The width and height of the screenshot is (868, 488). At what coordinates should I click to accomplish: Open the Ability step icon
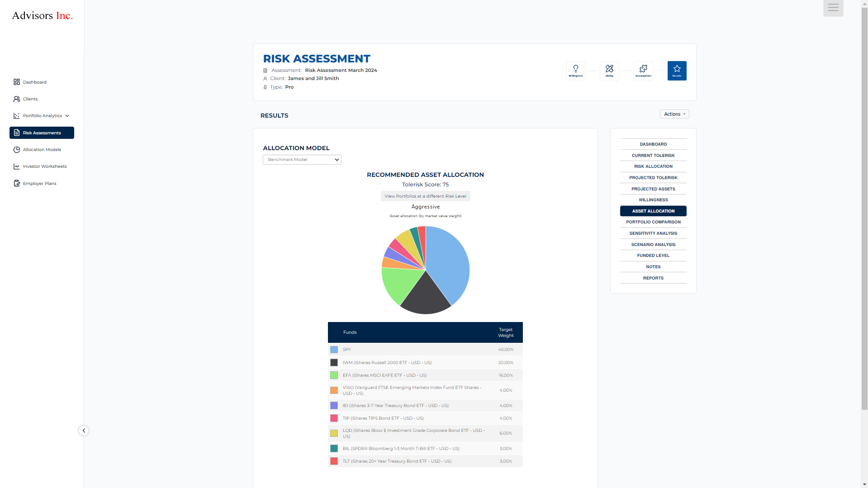click(x=609, y=71)
